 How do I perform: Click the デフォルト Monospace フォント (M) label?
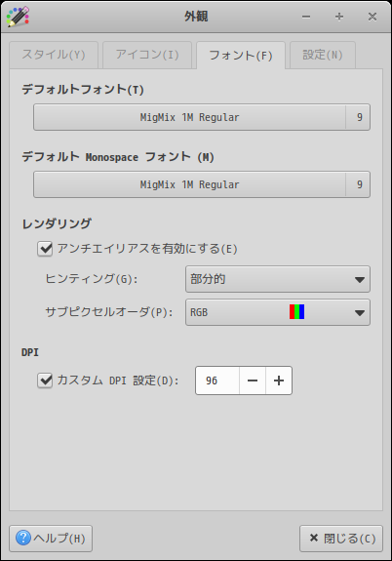pyautogui.click(x=118, y=157)
